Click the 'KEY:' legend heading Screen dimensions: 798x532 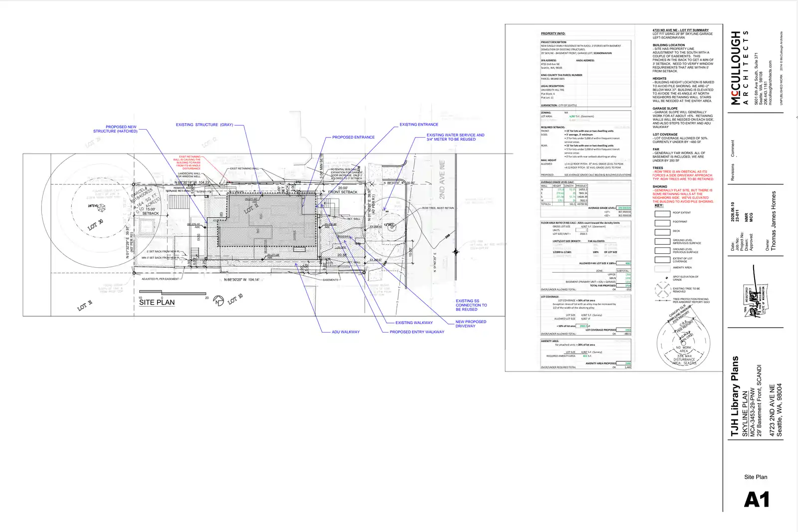click(x=659, y=205)
